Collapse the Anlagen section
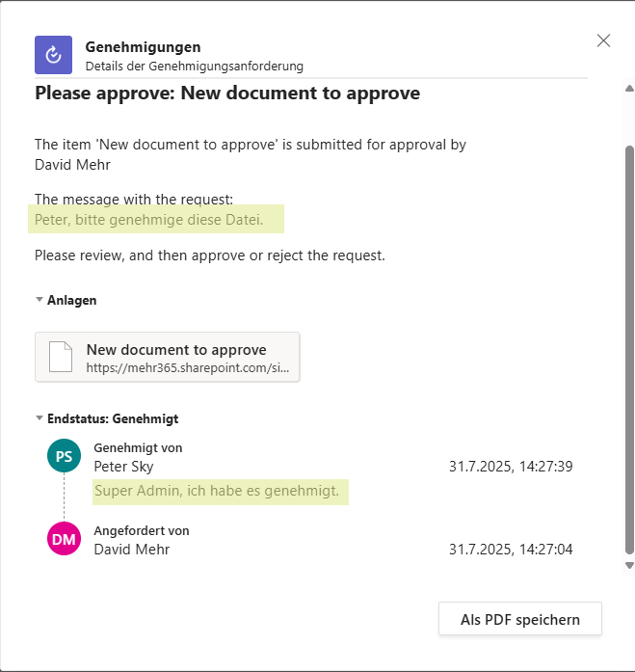This screenshot has height=672, width=635. [x=40, y=300]
